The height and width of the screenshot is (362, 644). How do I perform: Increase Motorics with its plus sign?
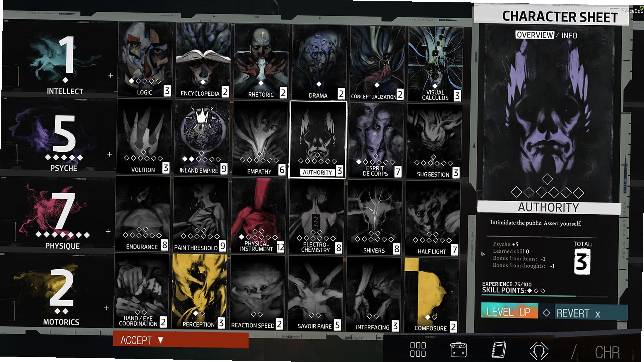coord(107,308)
